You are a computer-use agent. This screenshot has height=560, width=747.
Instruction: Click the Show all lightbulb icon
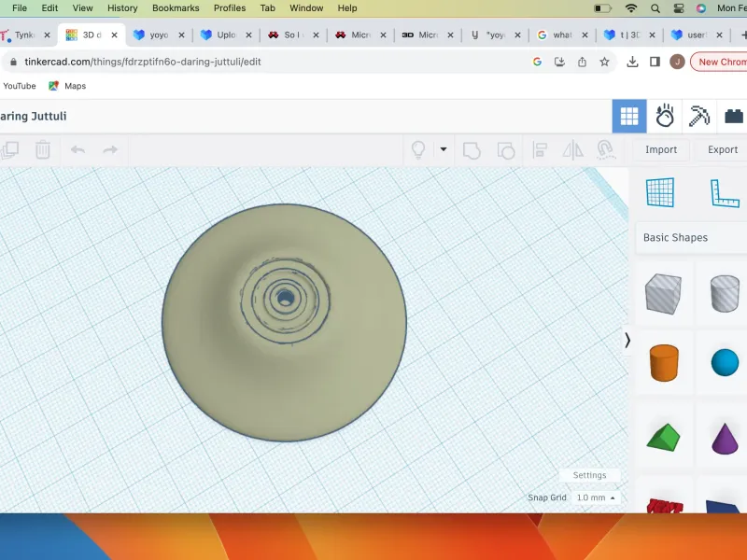417,150
